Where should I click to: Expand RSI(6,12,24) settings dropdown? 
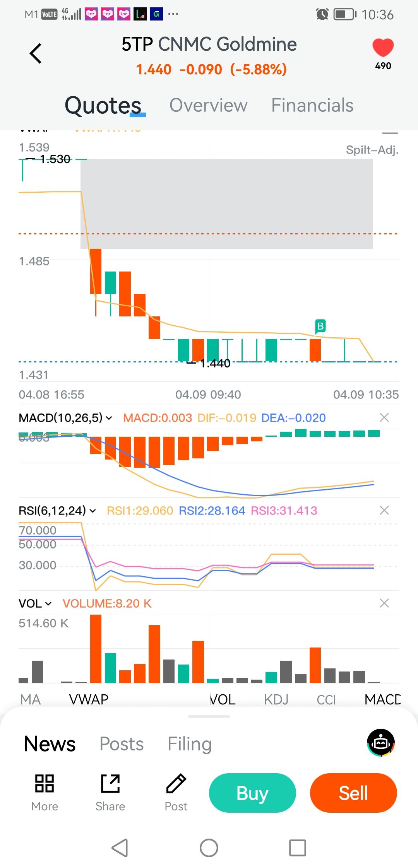57,511
